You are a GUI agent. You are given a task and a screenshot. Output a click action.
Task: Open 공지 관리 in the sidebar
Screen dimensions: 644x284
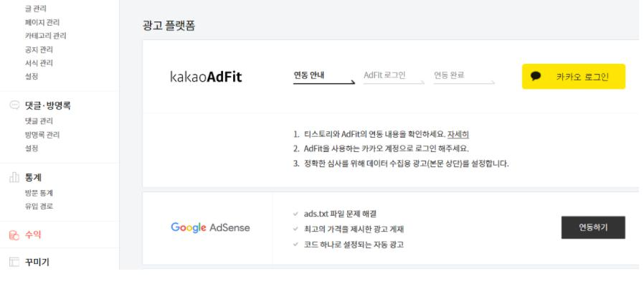point(39,49)
